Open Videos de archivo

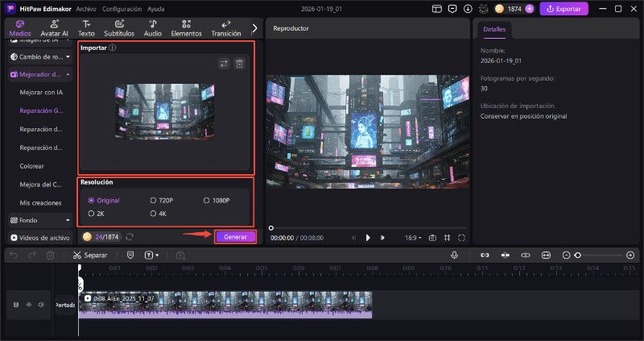40,238
